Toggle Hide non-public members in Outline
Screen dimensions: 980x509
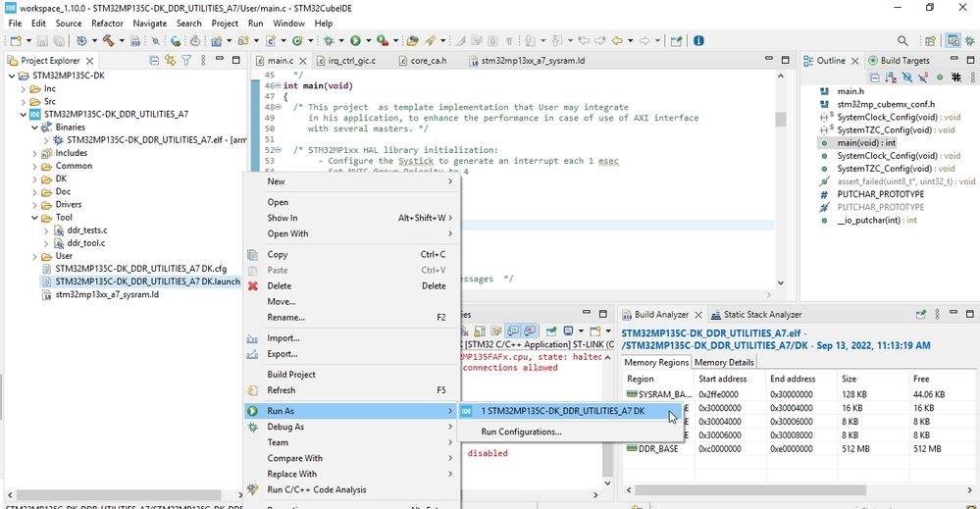[x=940, y=77]
